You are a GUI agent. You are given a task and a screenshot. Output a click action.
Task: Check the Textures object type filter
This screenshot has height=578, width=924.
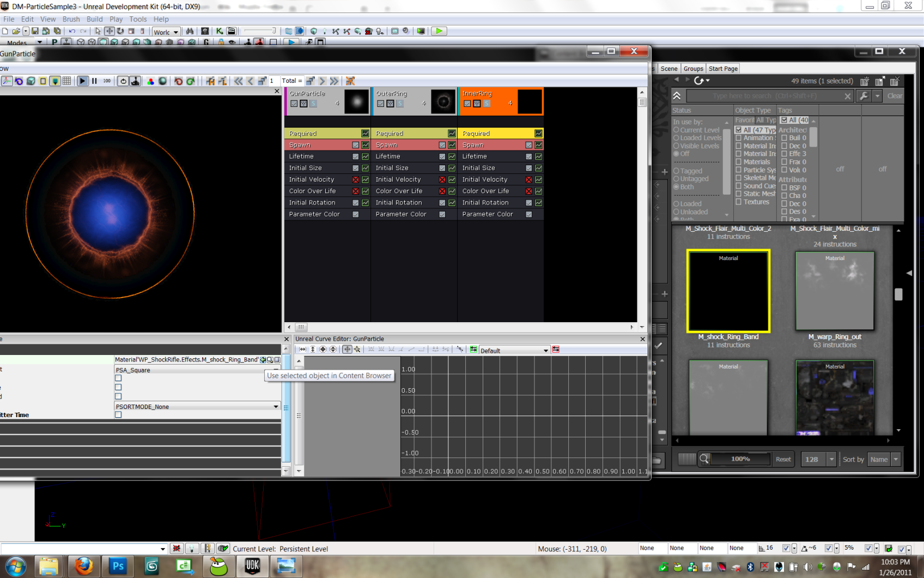(739, 202)
